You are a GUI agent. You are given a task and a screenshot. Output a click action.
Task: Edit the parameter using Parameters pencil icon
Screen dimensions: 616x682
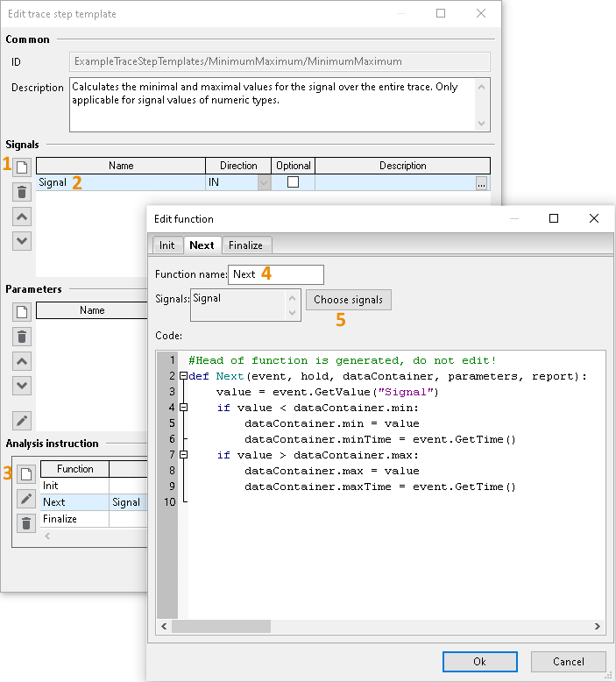point(22,421)
